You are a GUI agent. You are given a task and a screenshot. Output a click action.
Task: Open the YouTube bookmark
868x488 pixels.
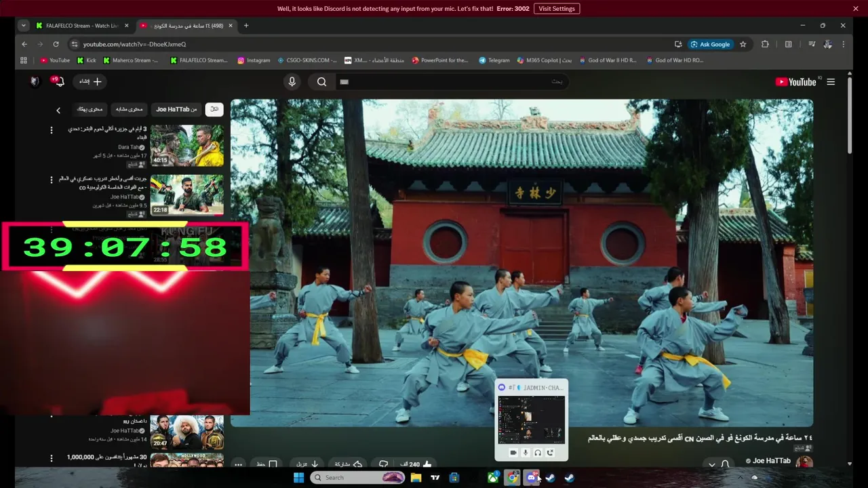click(55, 60)
